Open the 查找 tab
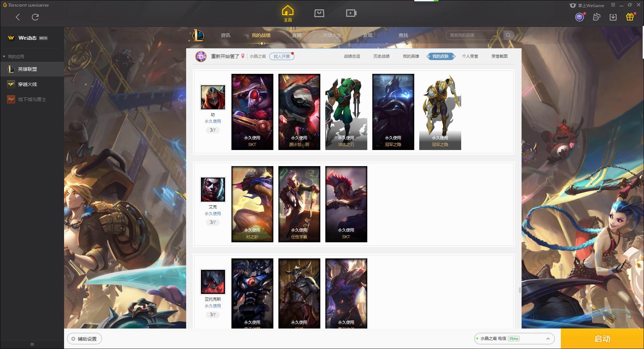Image resolution: width=644 pixels, height=349 pixels. pos(403,35)
